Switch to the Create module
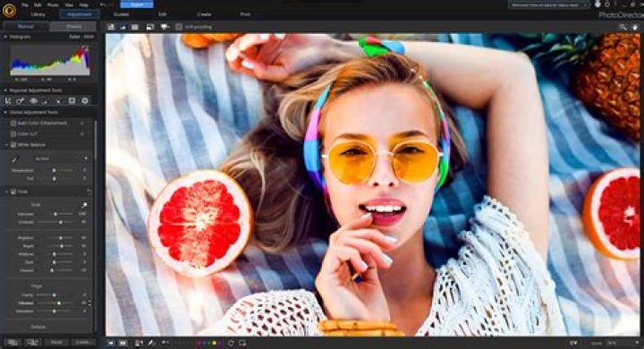644x349 pixels. pyautogui.click(x=204, y=14)
